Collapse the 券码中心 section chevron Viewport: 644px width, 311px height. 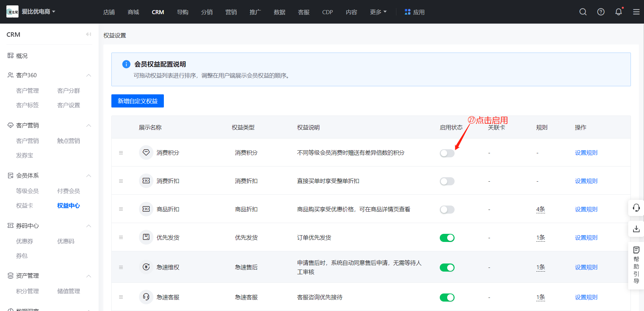pos(89,226)
